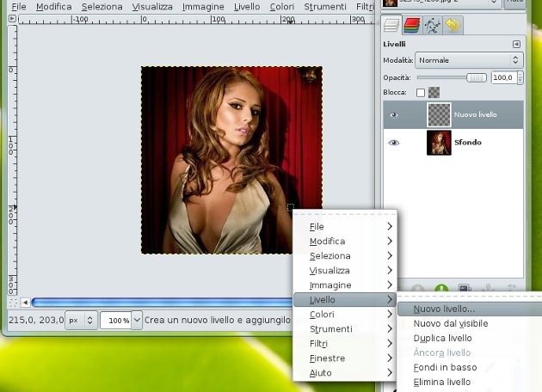Switch to the Channels dock tab
Image resolution: width=542 pixels, height=392 pixels.
coord(412,25)
